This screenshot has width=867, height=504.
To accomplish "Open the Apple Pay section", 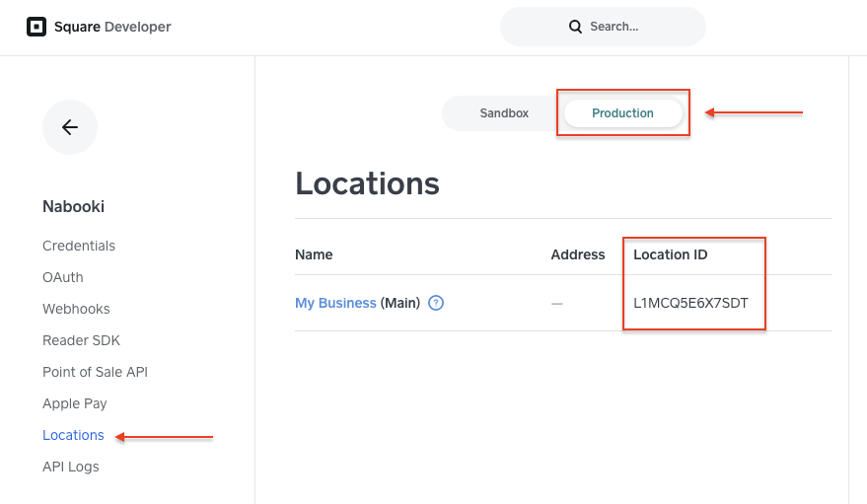I will (x=75, y=403).
